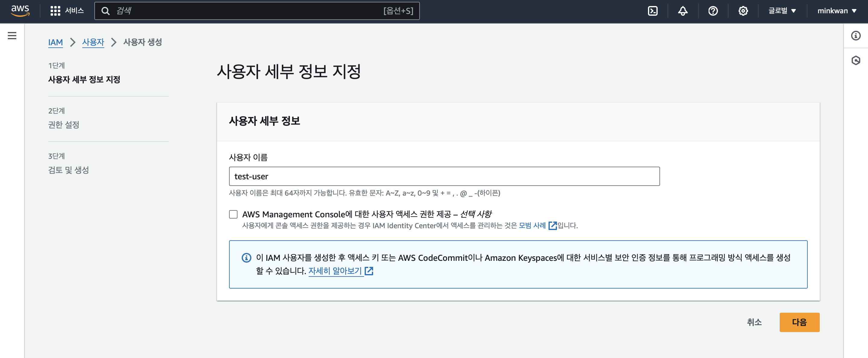This screenshot has width=868, height=358.
Task: Open the 서비스 services grid menu
Action: (67, 11)
